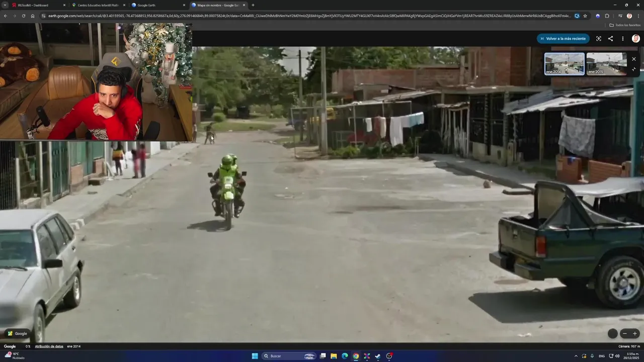The width and height of the screenshot is (644, 362).
Task: Open OBS Studio from the taskbar
Action: point(389,356)
